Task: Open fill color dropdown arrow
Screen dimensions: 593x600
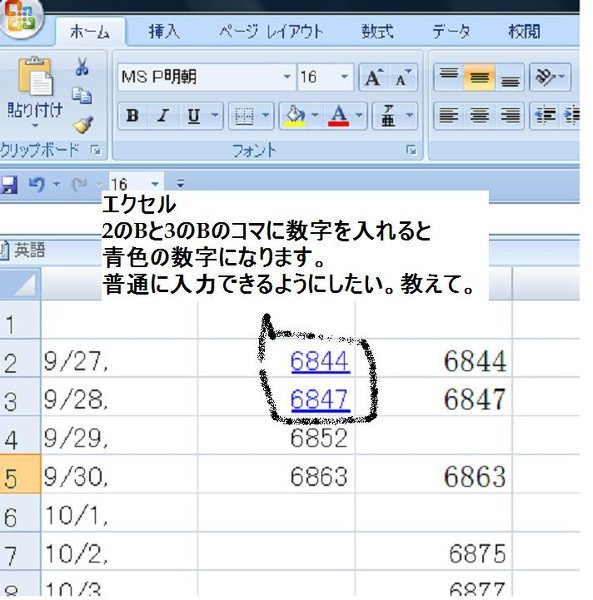Action: pos(315,115)
